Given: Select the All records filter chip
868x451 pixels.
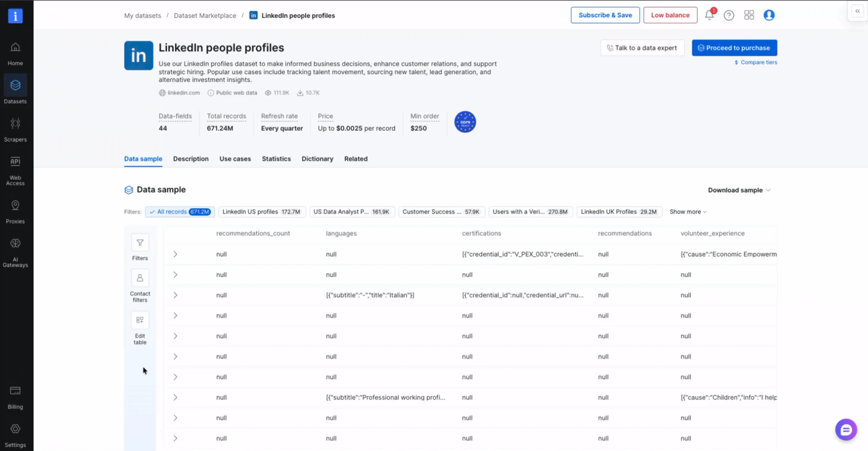Looking at the screenshot, I should coord(180,212).
